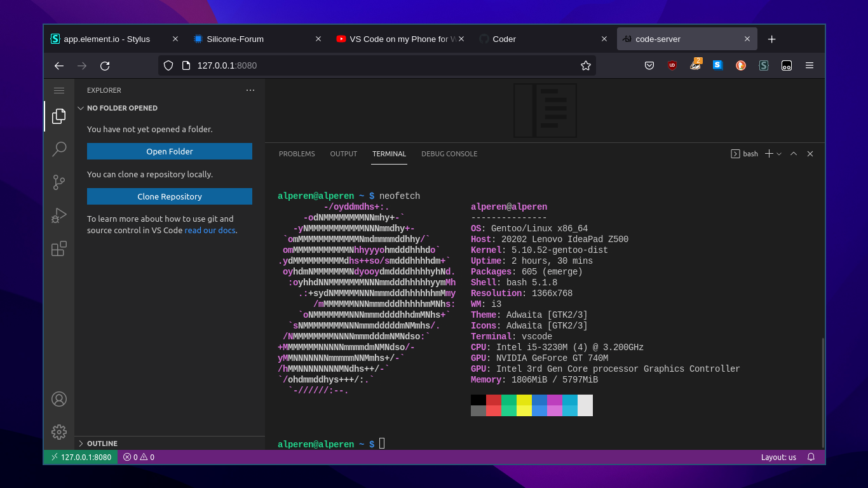
Task: Click the terminal scrollbar
Action: 823,393
